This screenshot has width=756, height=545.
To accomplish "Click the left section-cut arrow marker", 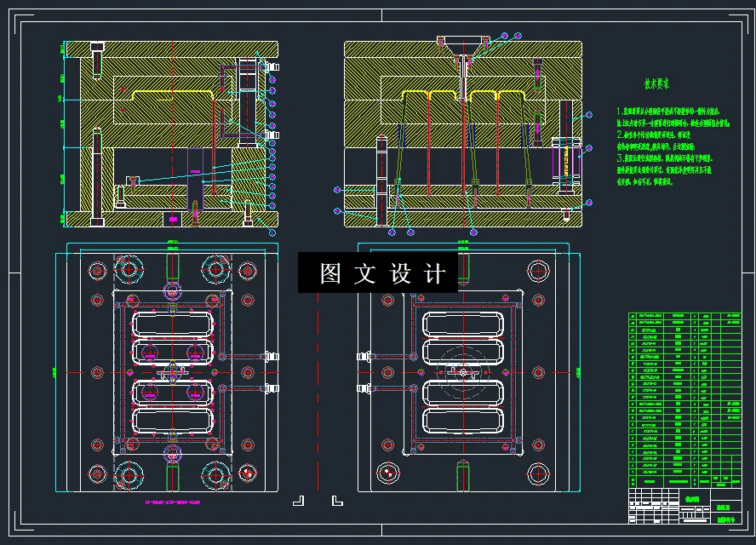I will click(299, 501).
